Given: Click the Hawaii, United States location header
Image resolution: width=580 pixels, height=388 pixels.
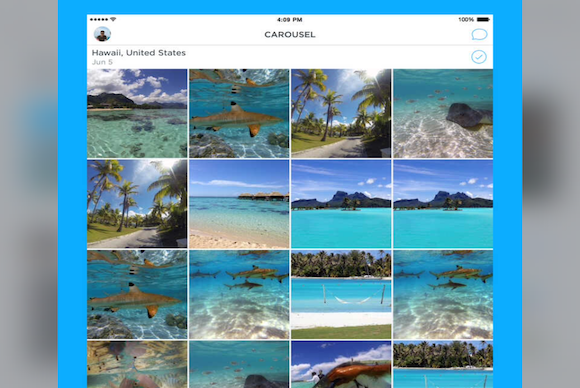Looking at the screenshot, I should (139, 53).
